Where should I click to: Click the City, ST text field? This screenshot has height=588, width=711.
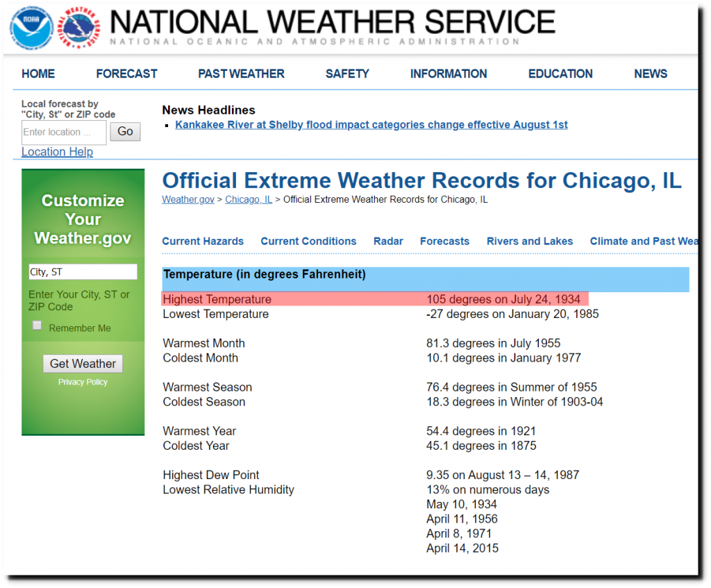coord(83,272)
